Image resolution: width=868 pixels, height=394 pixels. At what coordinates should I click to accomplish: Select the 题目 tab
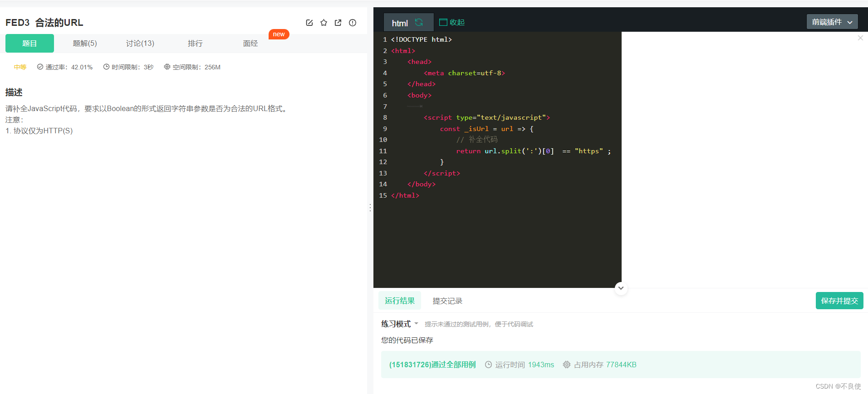coord(29,44)
